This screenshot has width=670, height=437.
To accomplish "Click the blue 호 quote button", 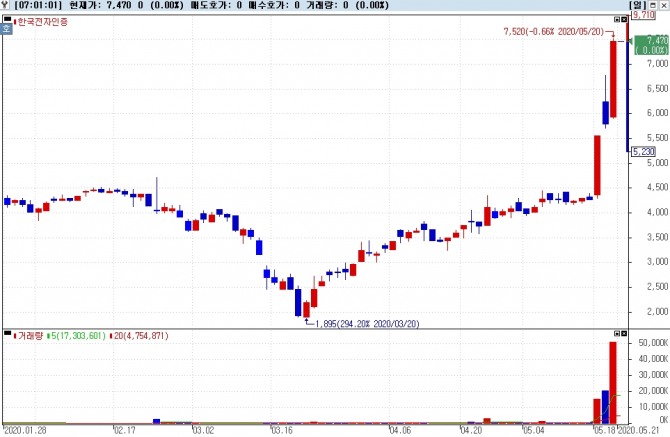I will pyautogui.click(x=6, y=29).
